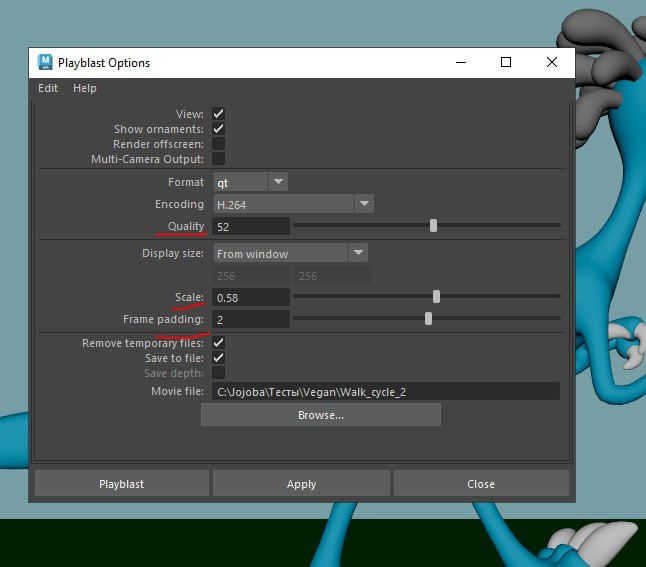
Task: Click the Save to file: label
Action: [174, 358]
